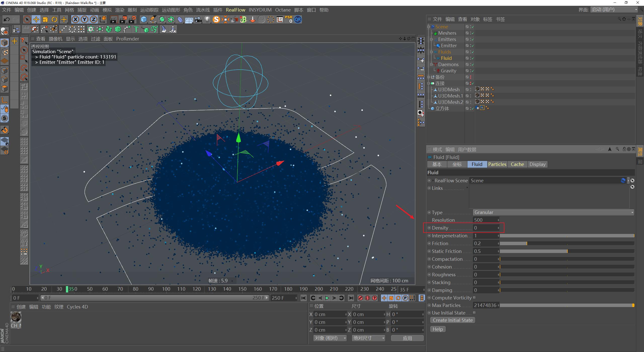The height and width of the screenshot is (352, 644).
Task: Select the Move tool in the toolbar
Action: click(x=36, y=20)
